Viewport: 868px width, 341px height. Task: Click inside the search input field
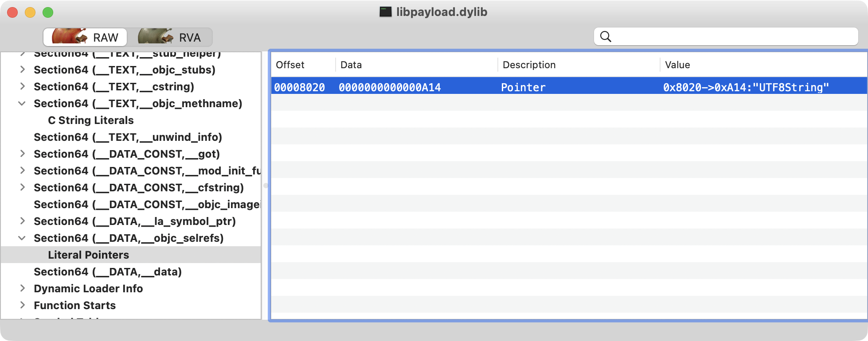pyautogui.click(x=731, y=37)
